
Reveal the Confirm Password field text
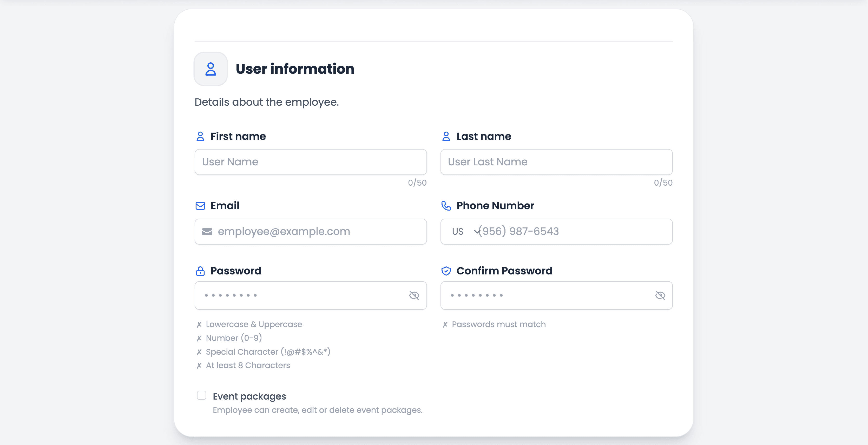[660, 295]
